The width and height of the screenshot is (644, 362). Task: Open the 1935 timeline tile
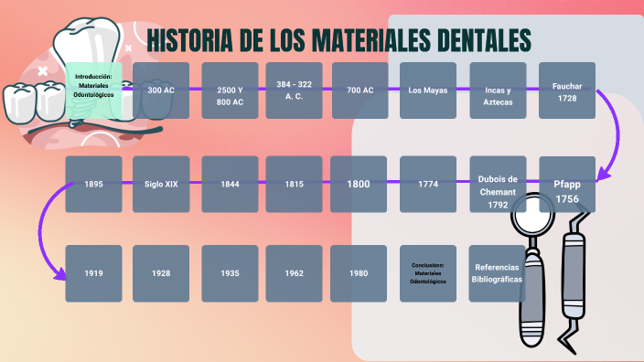[230, 273]
